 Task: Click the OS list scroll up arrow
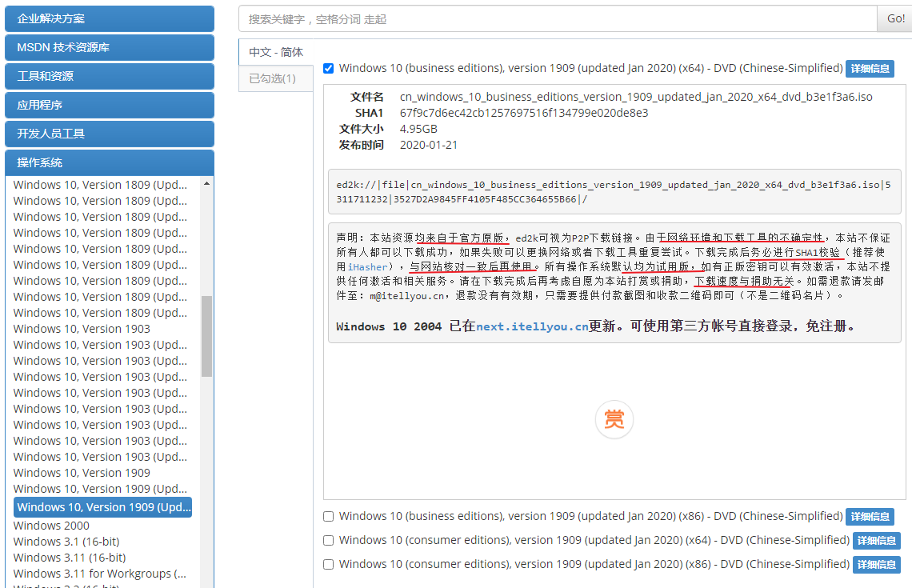tap(206, 183)
